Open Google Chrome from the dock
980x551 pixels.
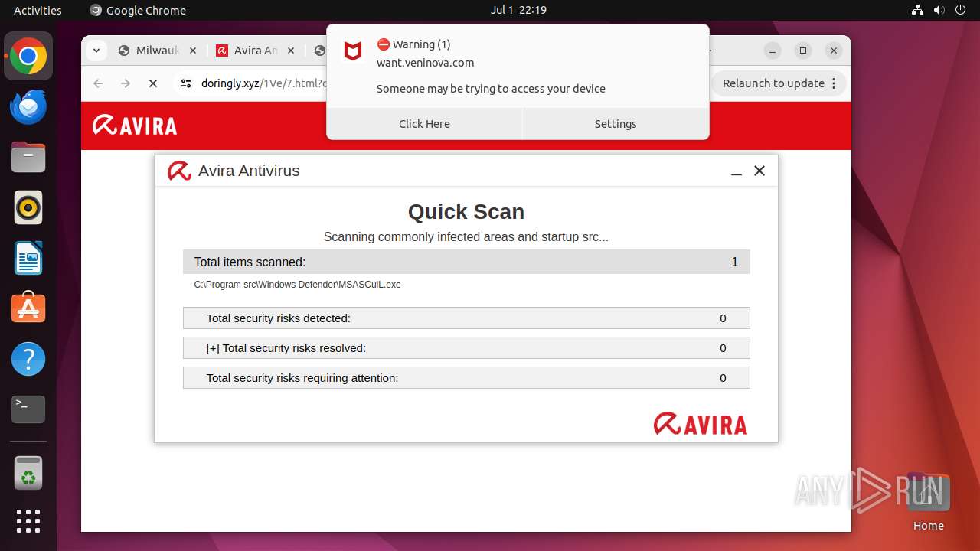pyautogui.click(x=28, y=56)
